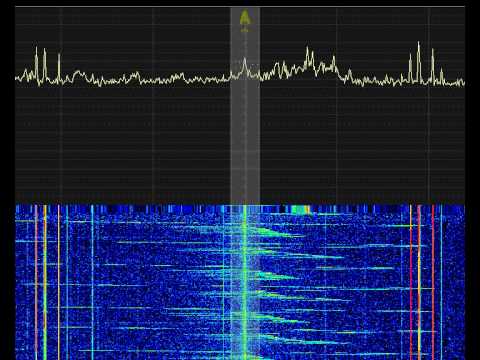480x360 pixels.
Task: Click the tallest spectrum peak at far right
Action: coord(419,62)
